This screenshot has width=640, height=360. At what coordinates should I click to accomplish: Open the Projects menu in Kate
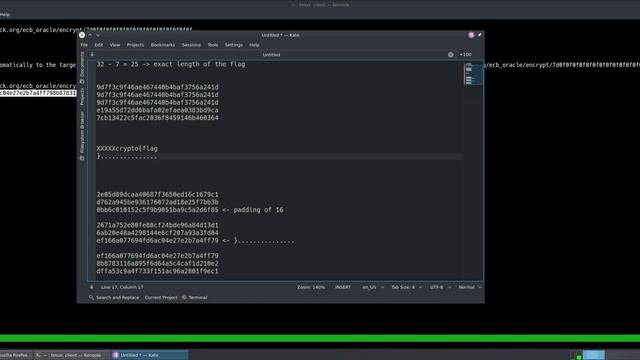point(135,45)
